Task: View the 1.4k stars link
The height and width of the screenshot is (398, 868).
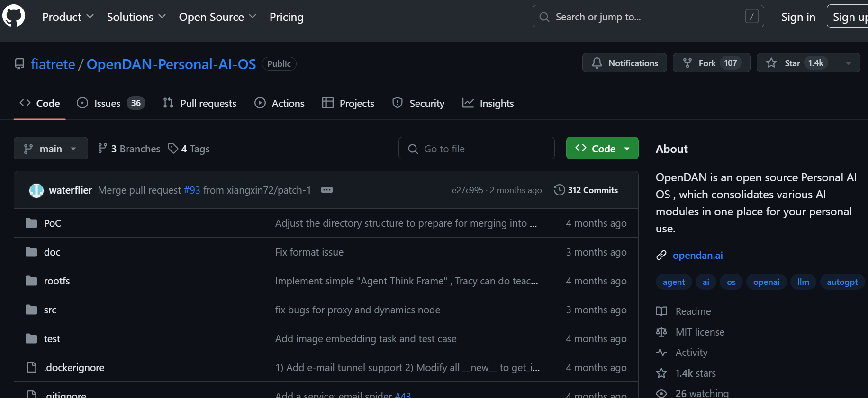Action: (686, 373)
